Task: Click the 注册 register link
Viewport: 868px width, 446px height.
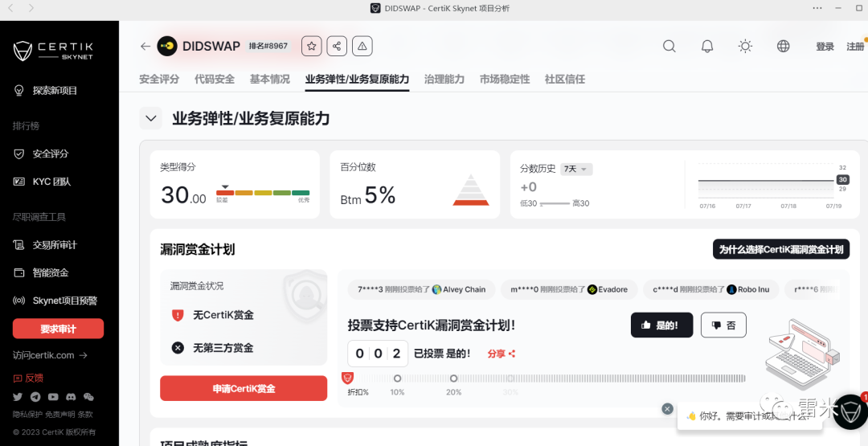Action: 855,47
